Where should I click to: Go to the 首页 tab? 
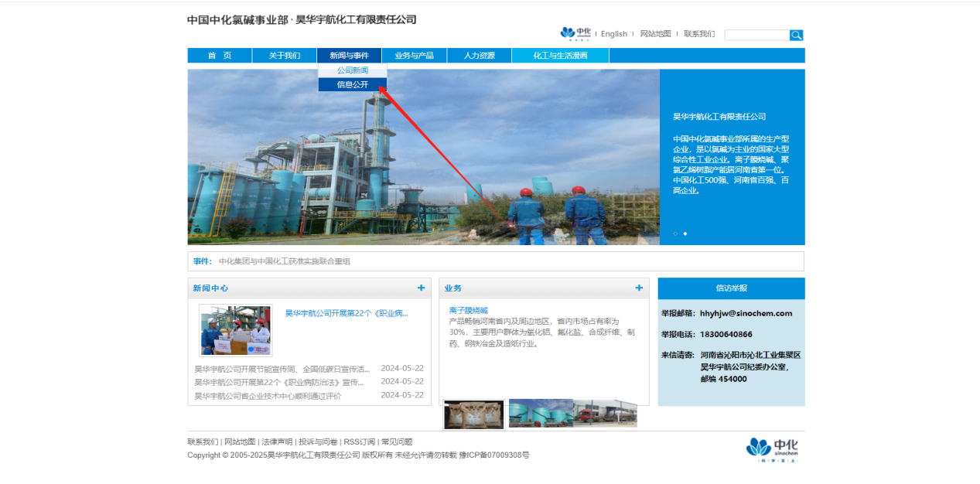(x=220, y=56)
